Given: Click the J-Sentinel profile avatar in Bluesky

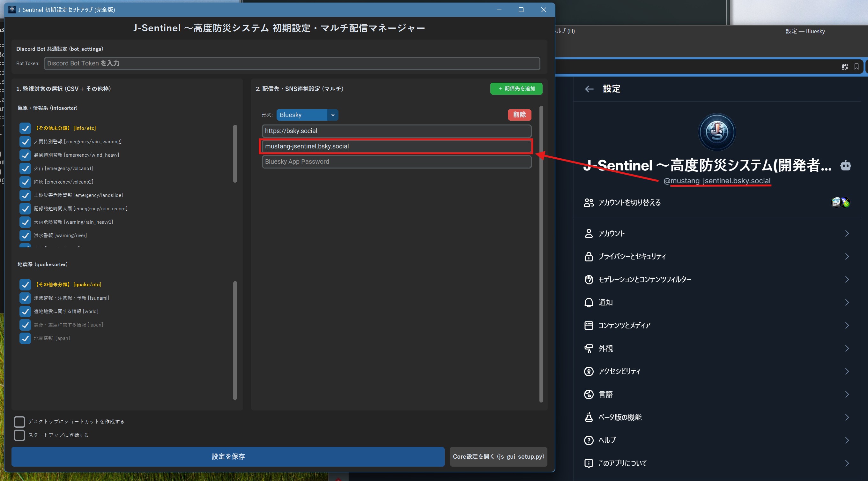Looking at the screenshot, I should (717, 132).
